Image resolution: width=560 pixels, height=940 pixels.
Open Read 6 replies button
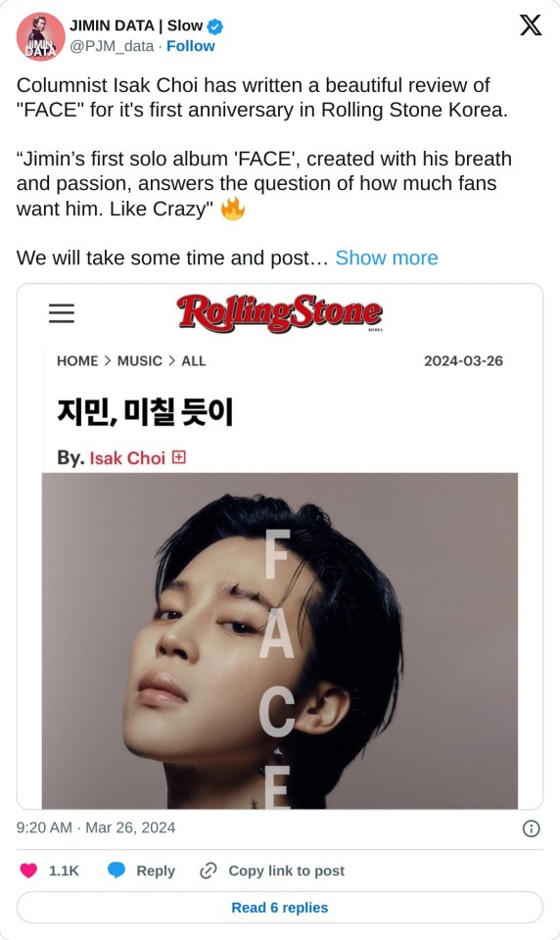click(280, 908)
